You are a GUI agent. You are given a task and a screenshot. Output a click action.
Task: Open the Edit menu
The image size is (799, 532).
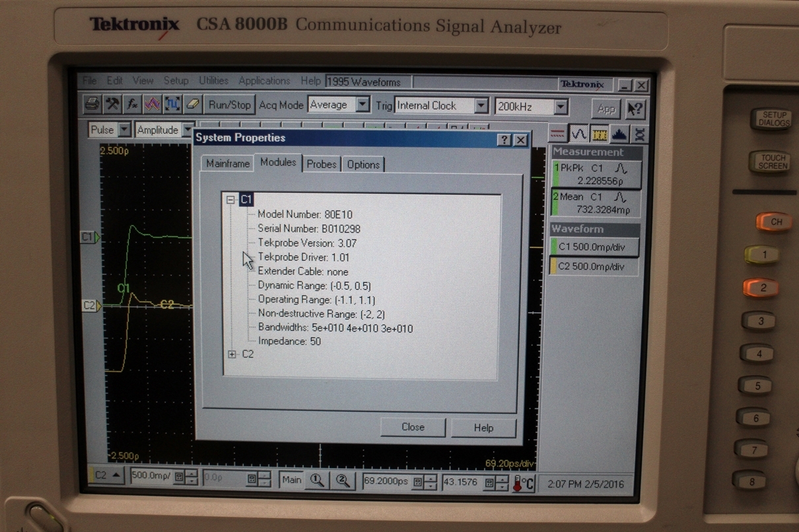(115, 81)
